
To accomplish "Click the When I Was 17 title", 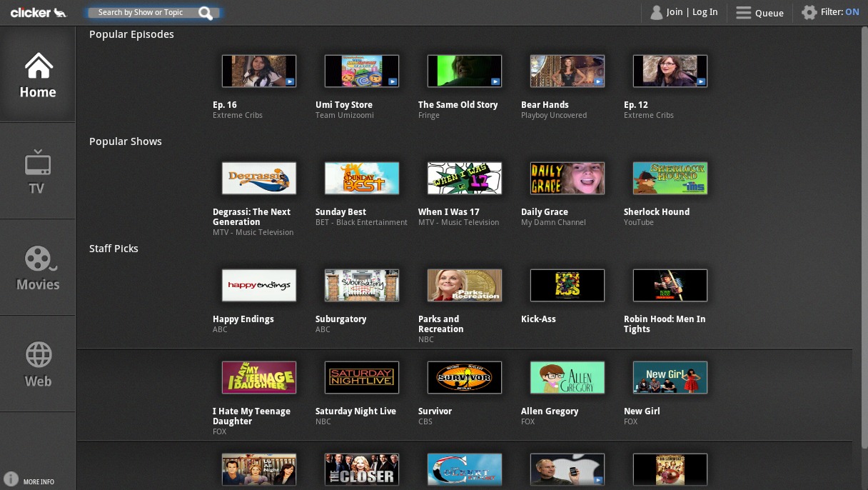I will 448,212.
